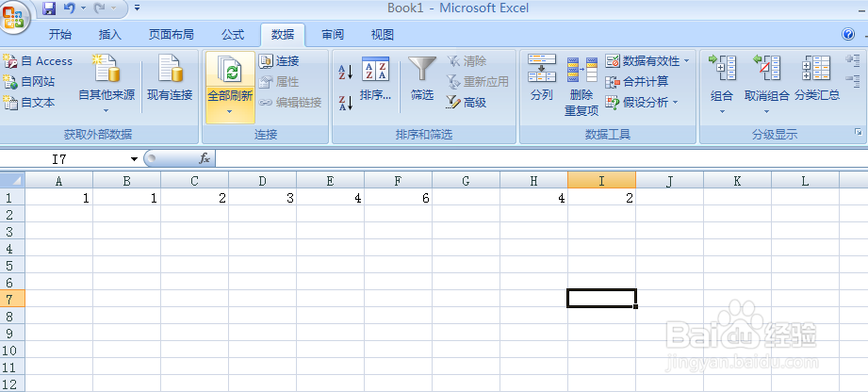Open the Name Box dropdown arrow
This screenshot has width=868, height=392.
134,159
